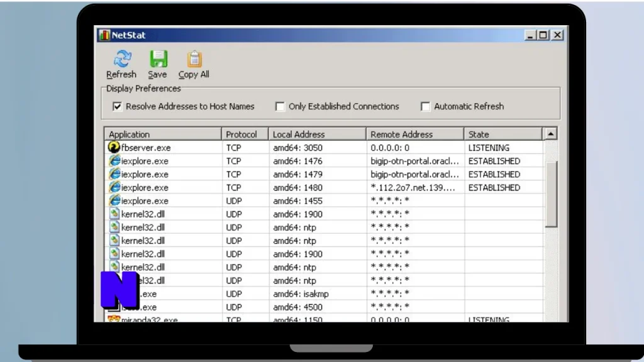Click the vertical scrollbar thumb

tap(551, 194)
